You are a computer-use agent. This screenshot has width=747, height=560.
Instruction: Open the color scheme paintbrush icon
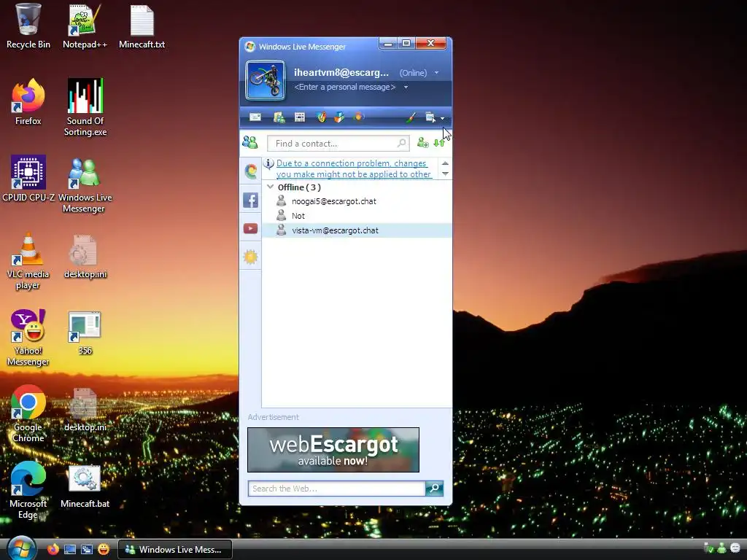[x=411, y=117]
